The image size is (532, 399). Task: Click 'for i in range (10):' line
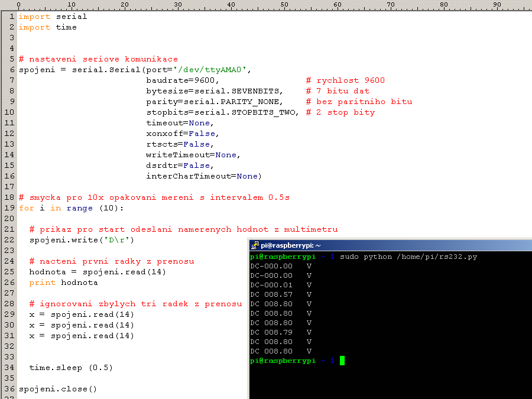coord(72,208)
